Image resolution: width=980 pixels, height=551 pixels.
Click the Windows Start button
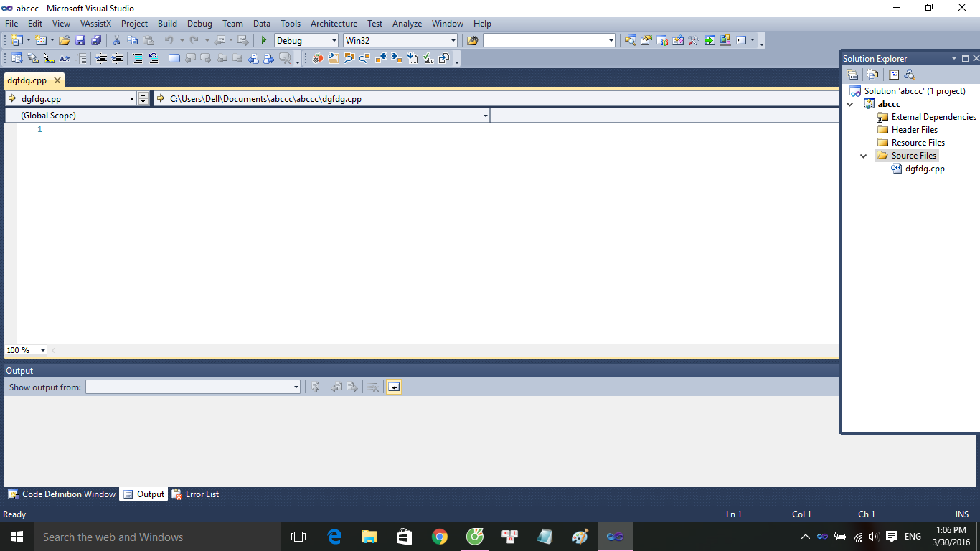point(17,537)
